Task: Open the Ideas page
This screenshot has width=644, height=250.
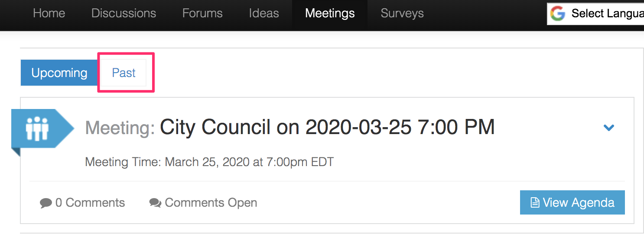Action: click(x=263, y=13)
